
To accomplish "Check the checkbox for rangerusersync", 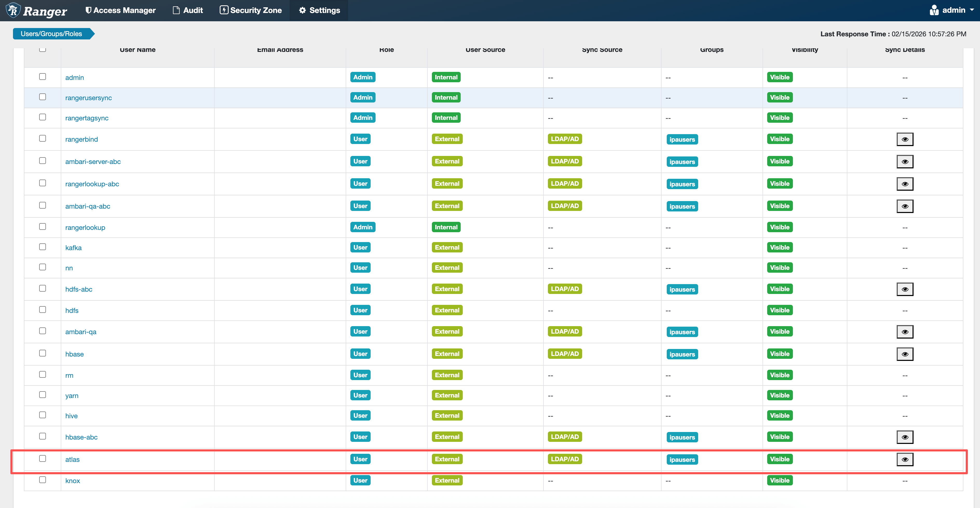I will tap(43, 97).
